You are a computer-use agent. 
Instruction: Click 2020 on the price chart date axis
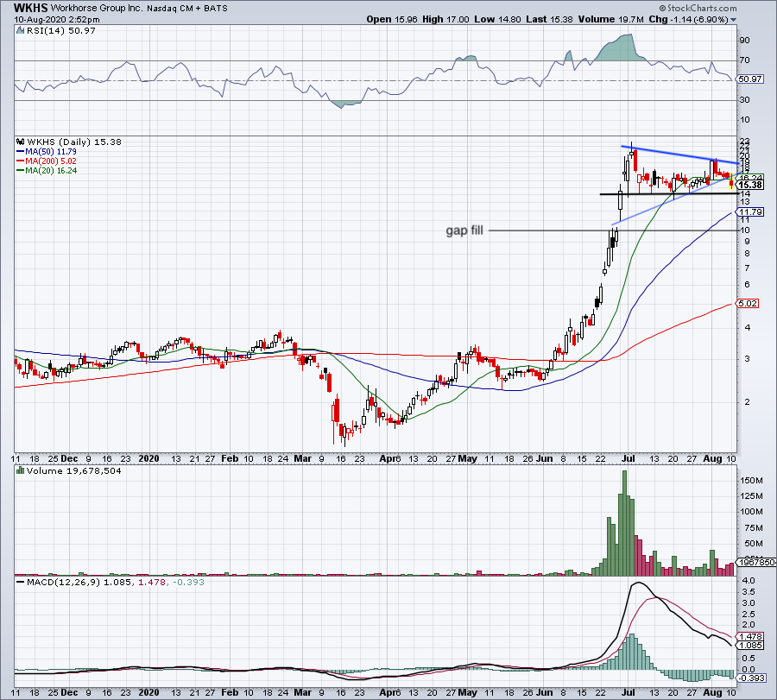pyautogui.click(x=148, y=458)
